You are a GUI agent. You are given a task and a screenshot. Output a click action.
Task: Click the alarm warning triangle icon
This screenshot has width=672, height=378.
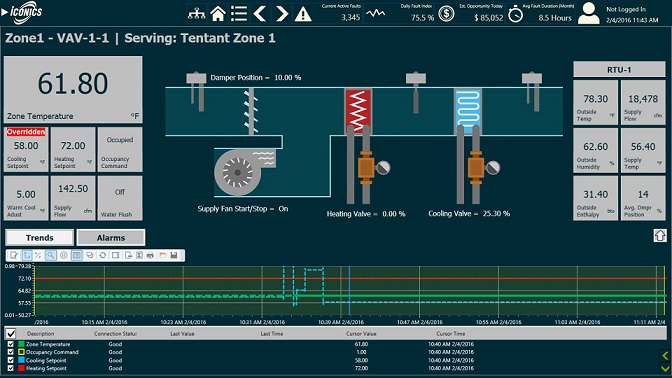303,14
